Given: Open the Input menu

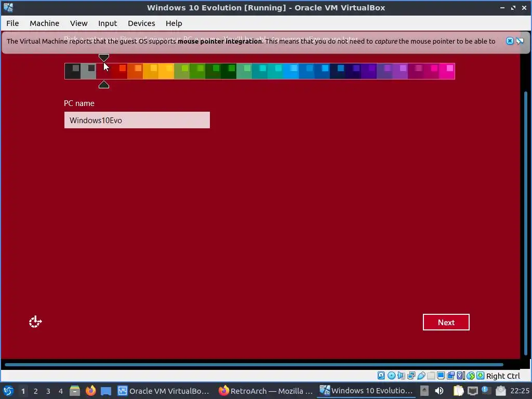Looking at the screenshot, I should 108,23.
